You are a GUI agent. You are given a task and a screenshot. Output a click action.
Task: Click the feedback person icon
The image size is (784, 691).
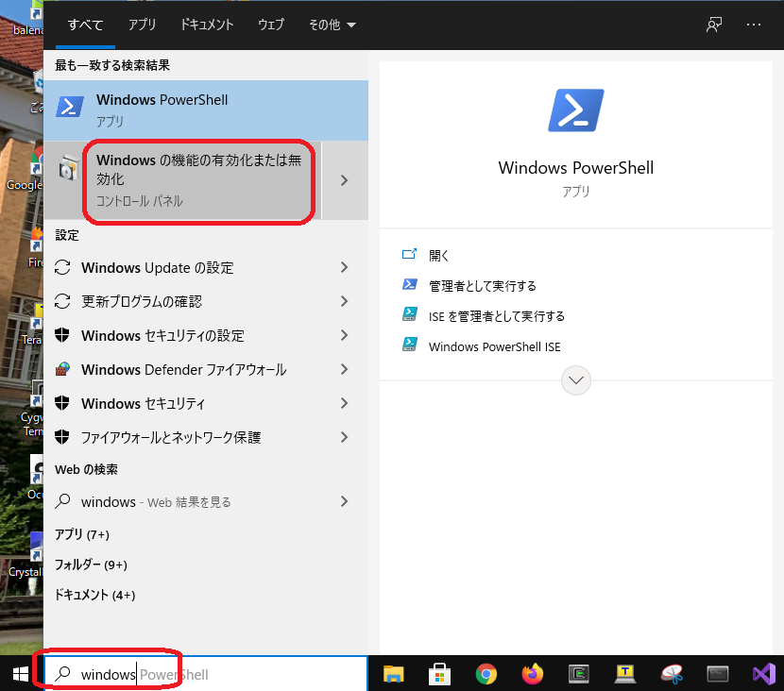[x=714, y=25]
